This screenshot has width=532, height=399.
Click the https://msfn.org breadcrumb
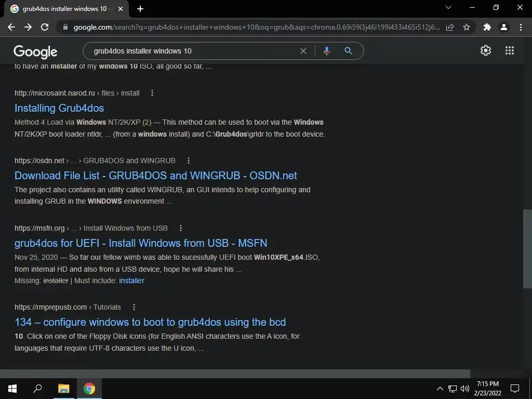(39, 228)
